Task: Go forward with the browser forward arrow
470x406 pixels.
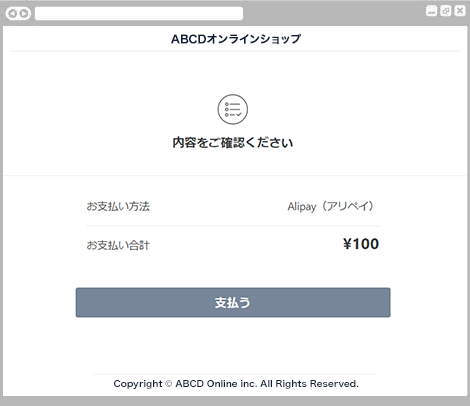Action: point(24,14)
